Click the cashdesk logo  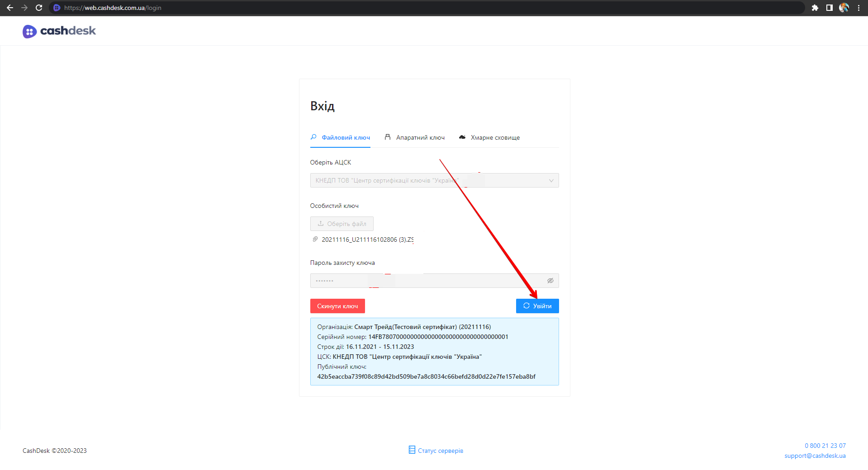click(59, 31)
